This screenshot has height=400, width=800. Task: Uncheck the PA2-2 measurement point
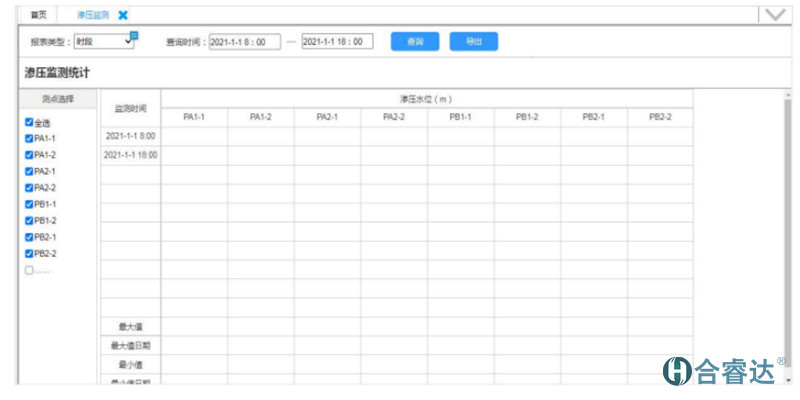tap(29, 187)
